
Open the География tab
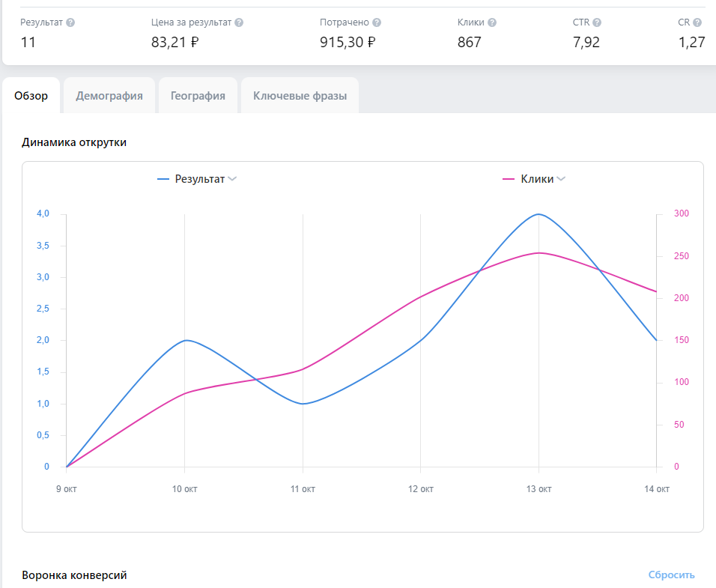(198, 95)
